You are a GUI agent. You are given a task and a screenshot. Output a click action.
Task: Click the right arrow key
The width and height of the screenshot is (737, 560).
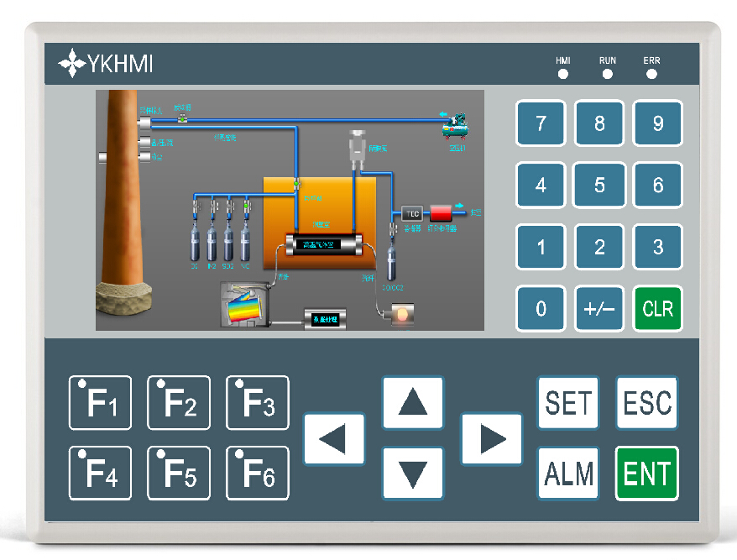[x=492, y=439]
